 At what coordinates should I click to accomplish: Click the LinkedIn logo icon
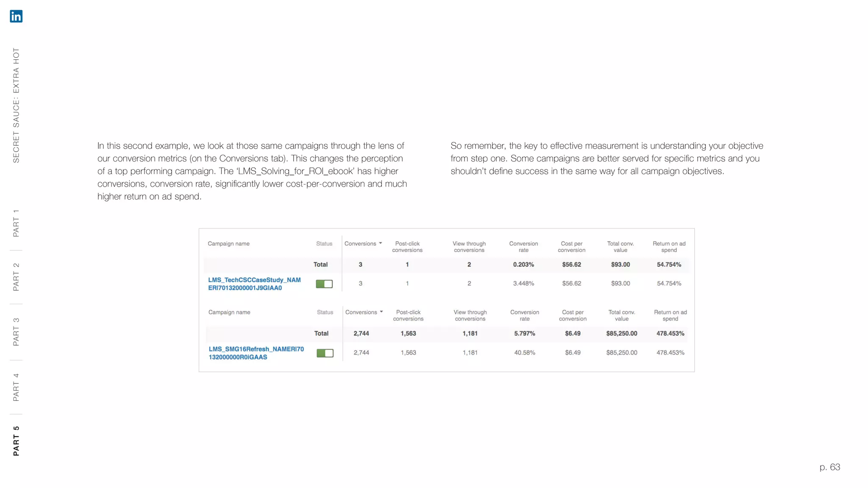16,16
